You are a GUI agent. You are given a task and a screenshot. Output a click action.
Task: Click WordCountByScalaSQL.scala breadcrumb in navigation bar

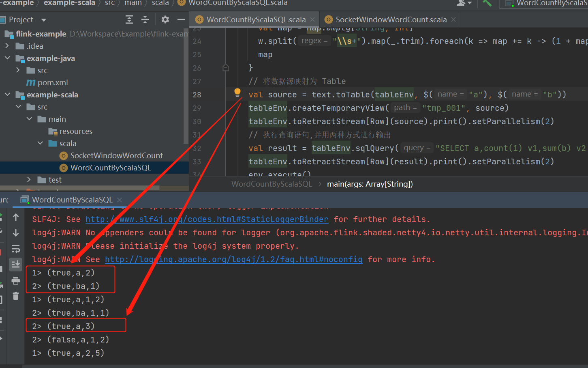233,3
